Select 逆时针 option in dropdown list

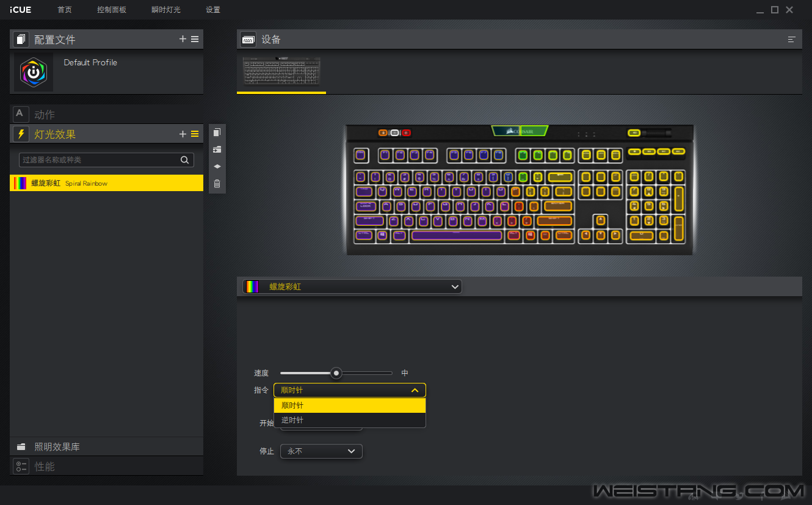pos(349,420)
